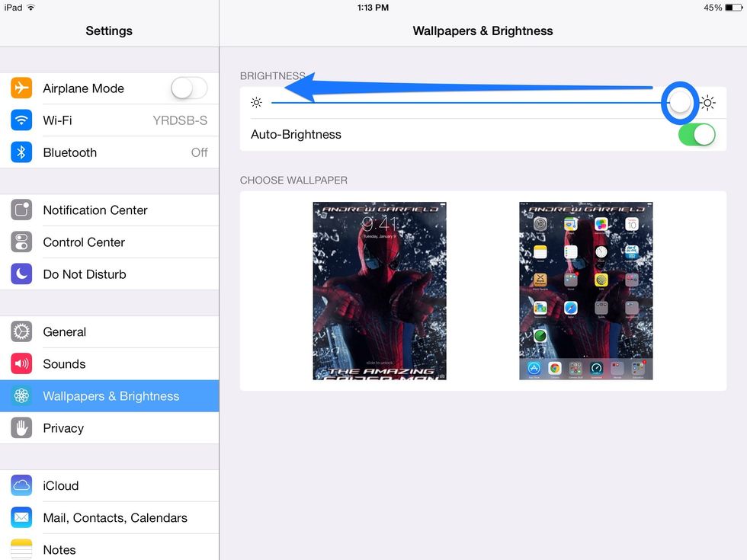Tap the iCloud cloud icon
Screen dimensions: 747x560
(21, 486)
